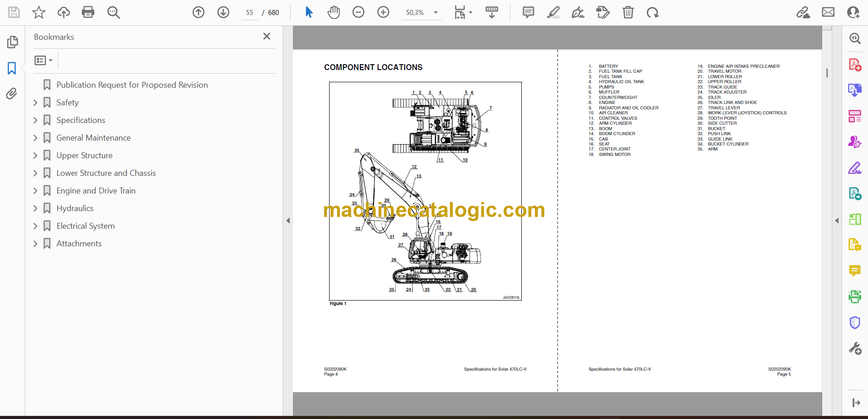This screenshot has height=419, width=868.
Task: Open the Export PDF tool
Action: [x=855, y=90]
